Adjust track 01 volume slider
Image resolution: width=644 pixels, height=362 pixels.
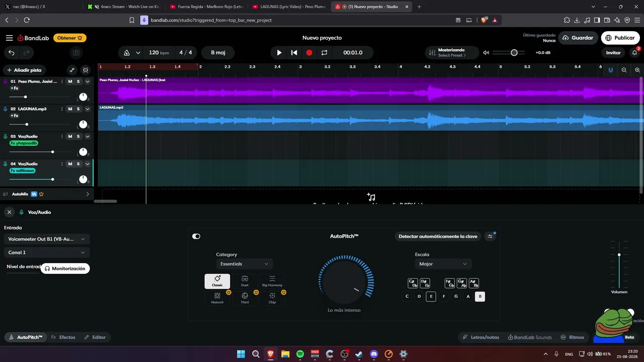tap(25, 97)
